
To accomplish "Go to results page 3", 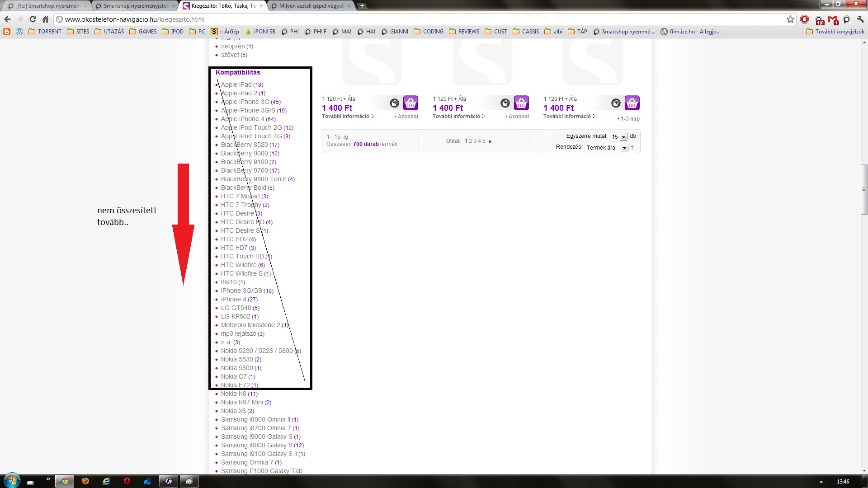I will click(x=475, y=141).
